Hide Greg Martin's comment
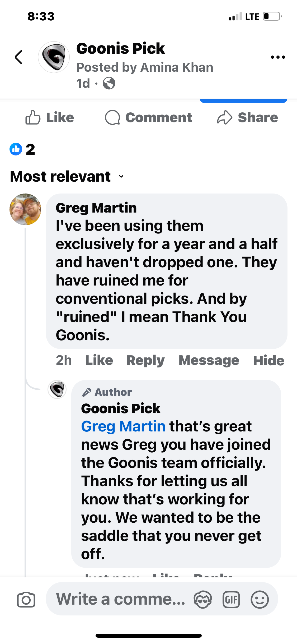The height and width of the screenshot is (644, 297). click(x=268, y=361)
